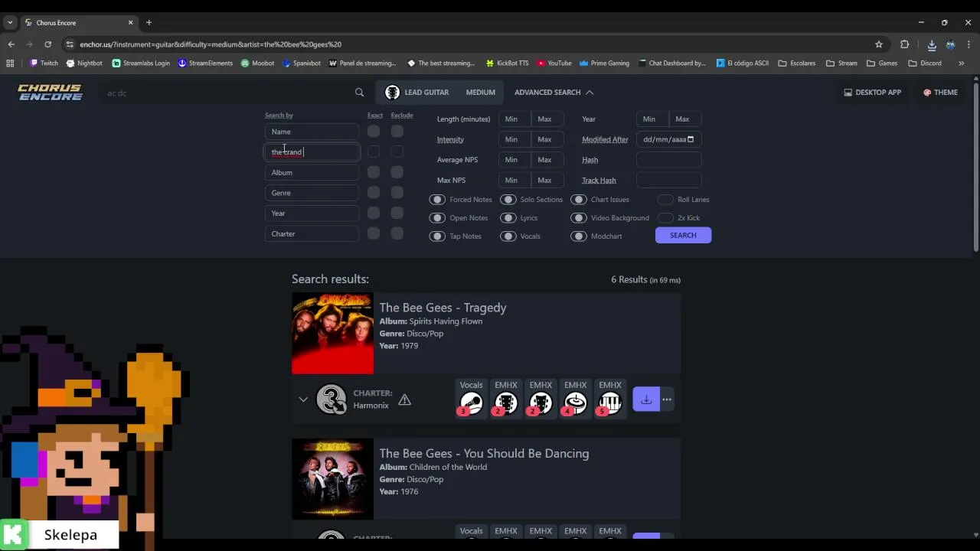Open the Twitch bookmark
Image resolution: width=980 pixels, height=551 pixels.
point(44,63)
